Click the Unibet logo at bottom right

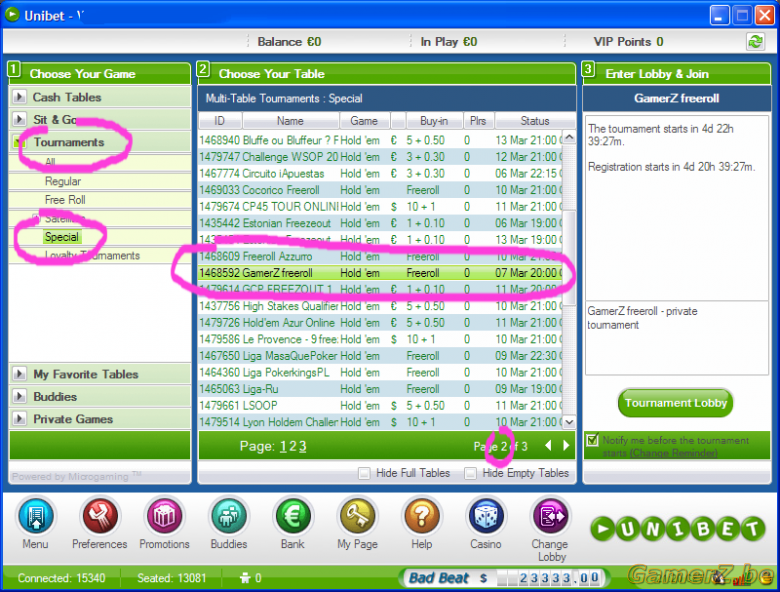678,529
